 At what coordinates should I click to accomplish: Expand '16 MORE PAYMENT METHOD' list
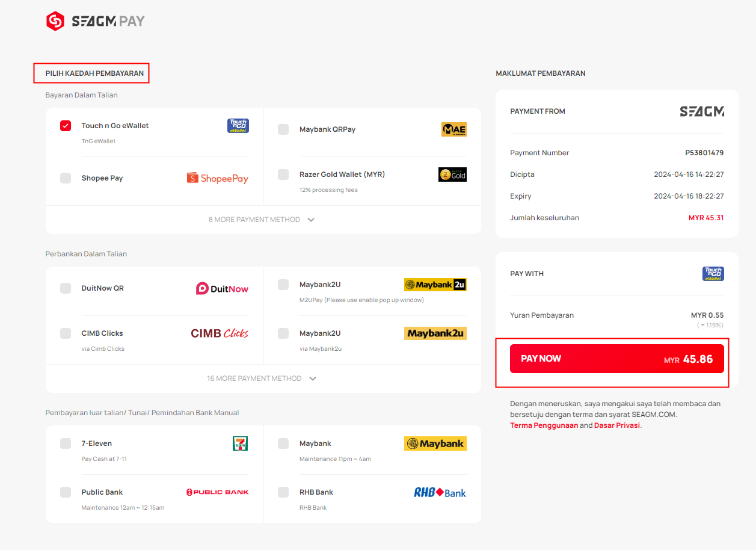click(x=262, y=379)
